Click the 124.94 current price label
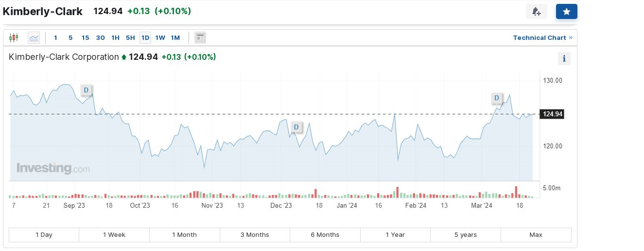This screenshot has width=644, height=251. point(553,114)
